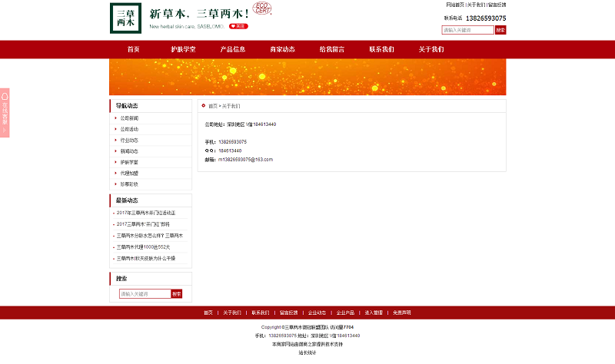This screenshot has width=615, height=364.
Task: Click 联系我们 in the main navigation bar
Action: click(x=381, y=49)
